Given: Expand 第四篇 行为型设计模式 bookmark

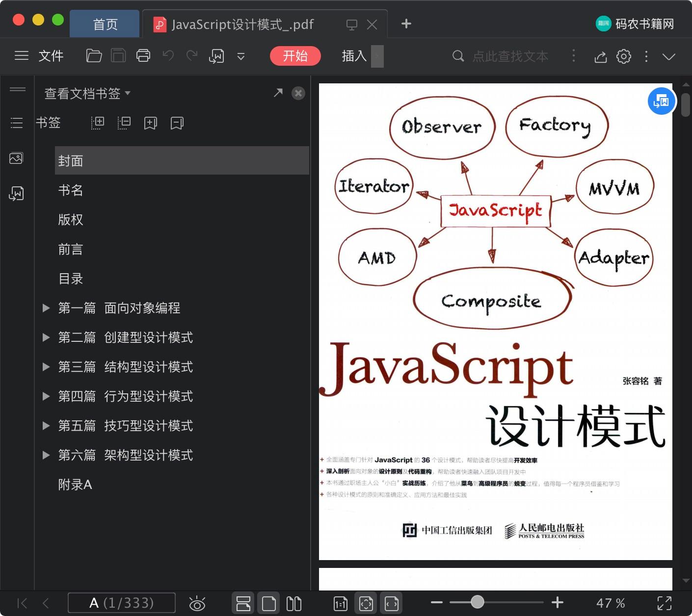Looking at the screenshot, I should tap(46, 396).
